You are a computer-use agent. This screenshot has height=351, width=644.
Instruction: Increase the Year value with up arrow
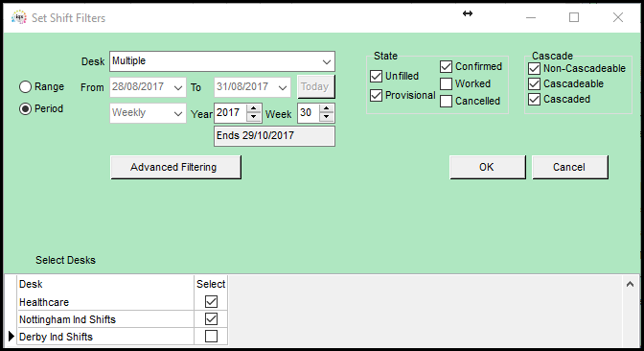coord(254,108)
